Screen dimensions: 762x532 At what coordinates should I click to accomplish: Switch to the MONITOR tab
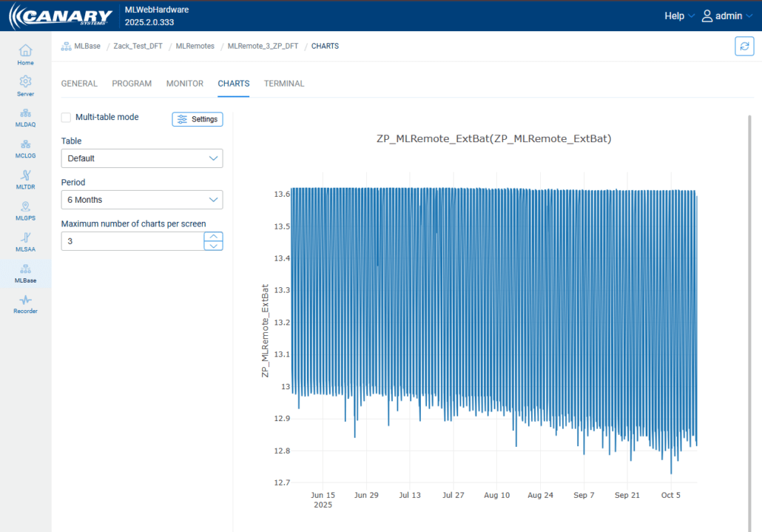tap(184, 84)
